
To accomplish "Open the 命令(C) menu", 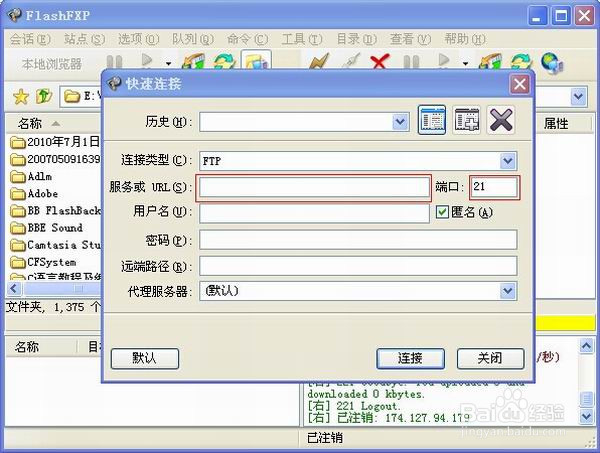I will (x=247, y=39).
